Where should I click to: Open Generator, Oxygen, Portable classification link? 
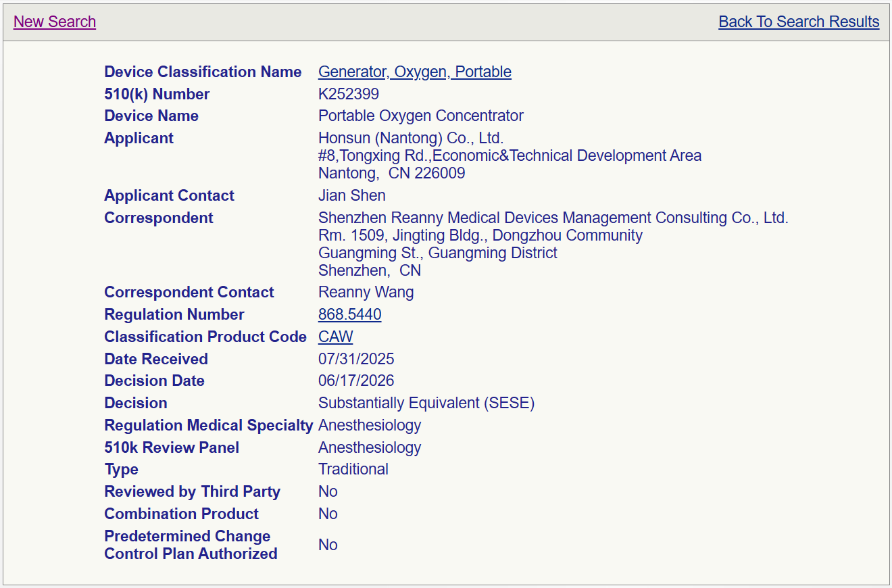(x=415, y=72)
